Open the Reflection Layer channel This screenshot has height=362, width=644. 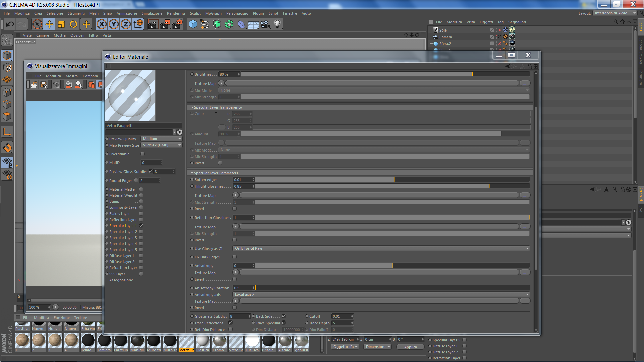[123, 220]
